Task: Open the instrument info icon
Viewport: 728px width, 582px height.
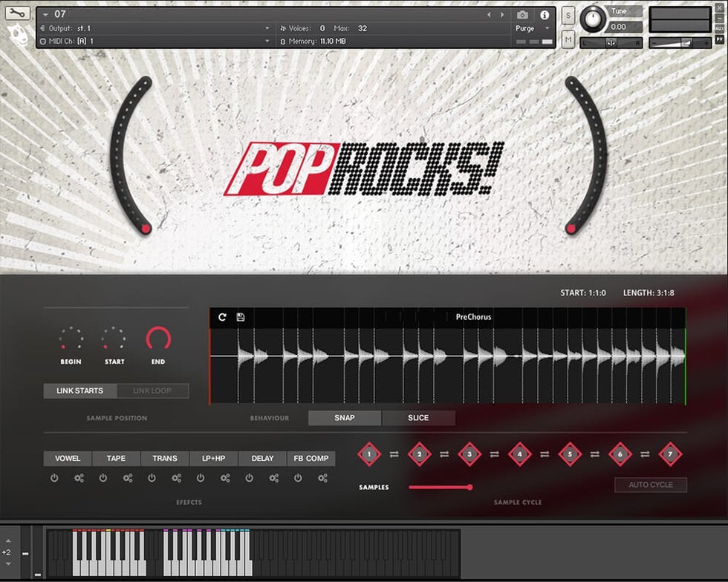Action: (x=545, y=15)
